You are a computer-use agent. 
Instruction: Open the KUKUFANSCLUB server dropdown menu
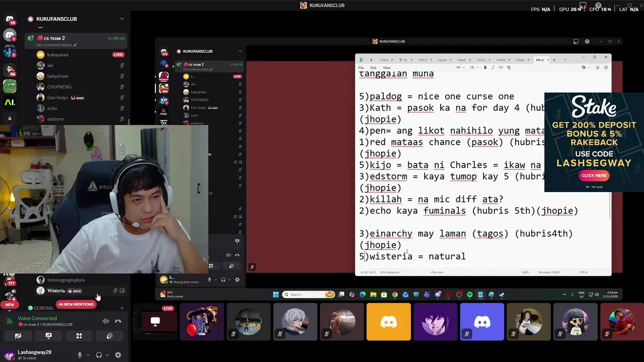(x=122, y=19)
